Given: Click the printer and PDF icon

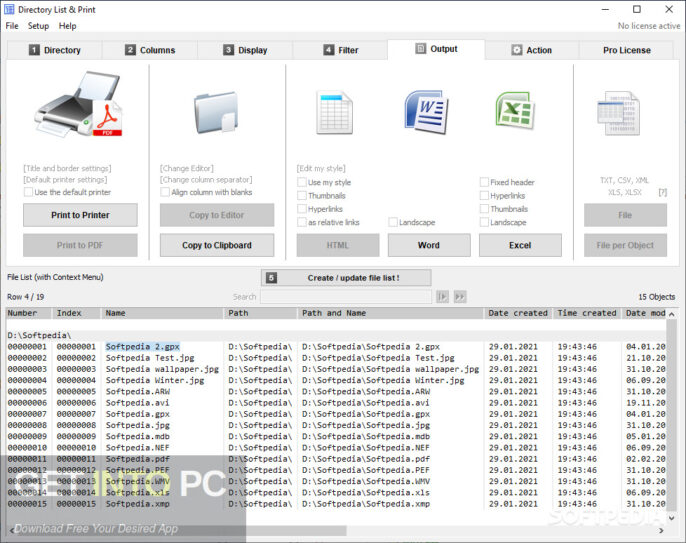Looking at the screenshot, I should (79, 104).
